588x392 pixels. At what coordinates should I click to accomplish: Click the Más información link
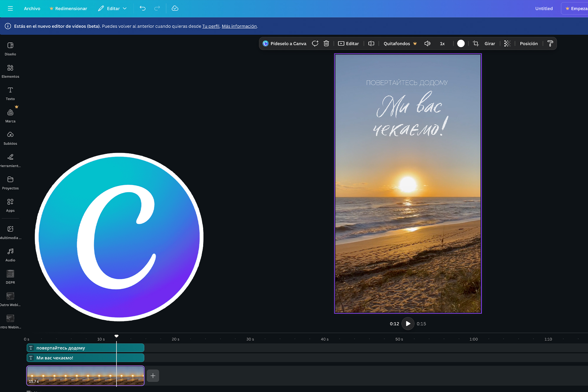click(239, 26)
